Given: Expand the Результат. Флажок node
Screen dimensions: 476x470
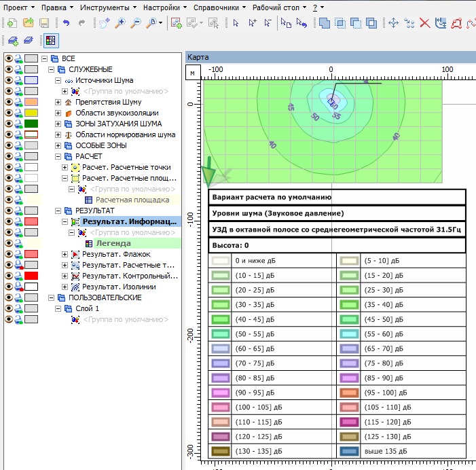Looking at the screenshot, I should point(65,254).
